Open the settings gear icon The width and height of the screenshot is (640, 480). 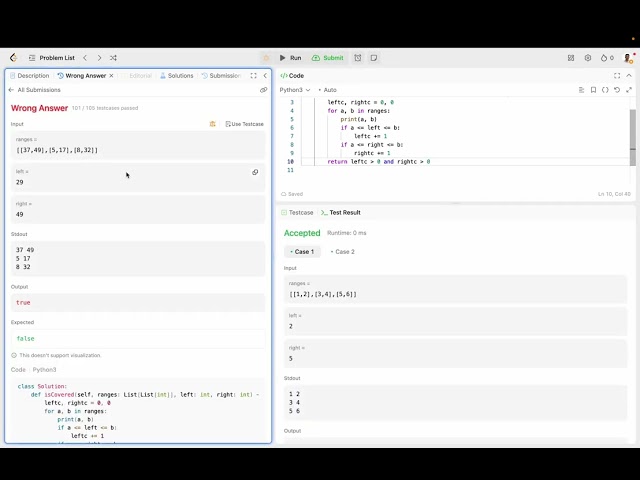[x=588, y=58]
